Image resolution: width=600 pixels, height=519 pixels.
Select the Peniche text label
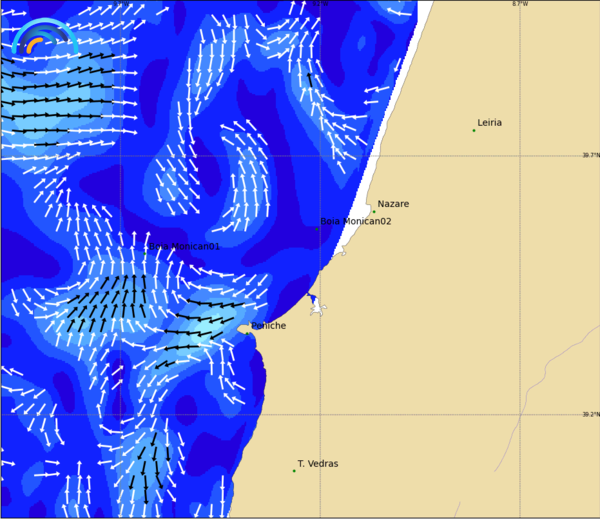coord(269,325)
